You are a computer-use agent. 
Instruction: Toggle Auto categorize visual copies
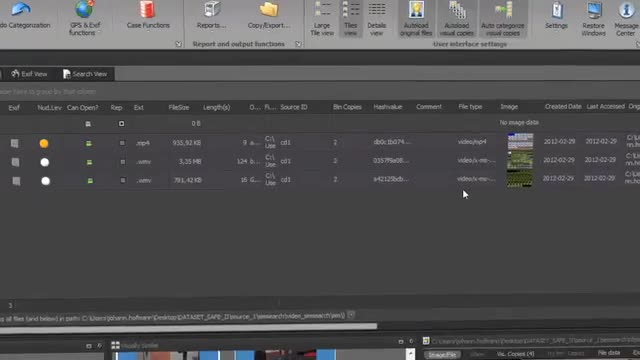(x=502, y=19)
